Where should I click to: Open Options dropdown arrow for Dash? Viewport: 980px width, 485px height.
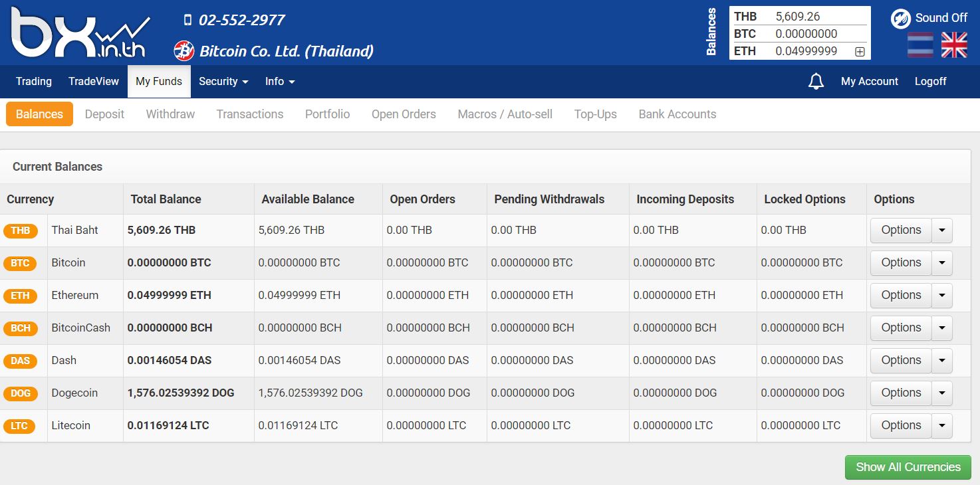[942, 361]
